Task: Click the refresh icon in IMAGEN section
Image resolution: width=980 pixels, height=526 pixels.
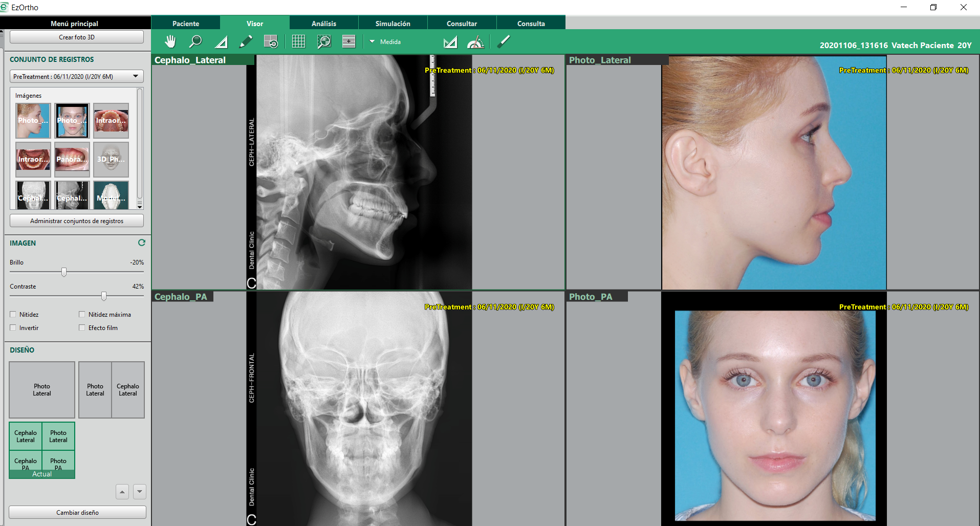Action: pyautogui.click(x=142, y=243)
